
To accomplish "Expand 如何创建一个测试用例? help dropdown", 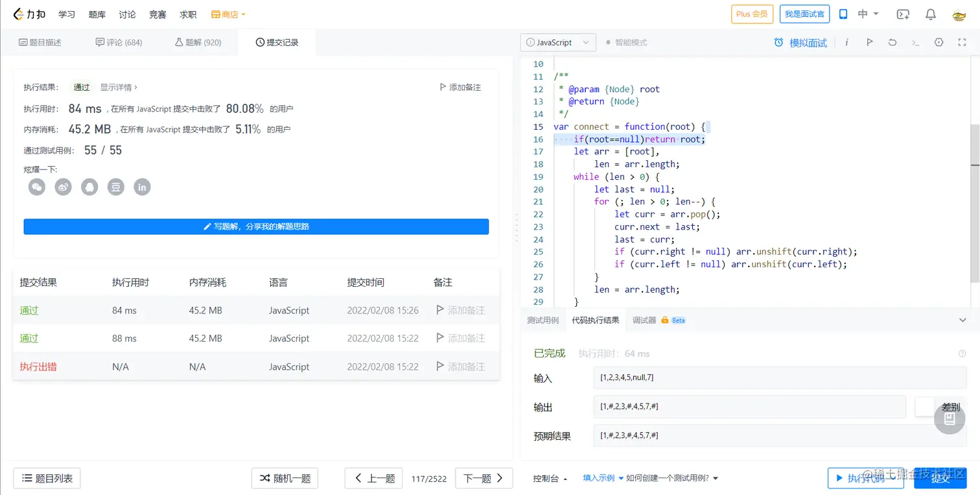I will point(672,478).
